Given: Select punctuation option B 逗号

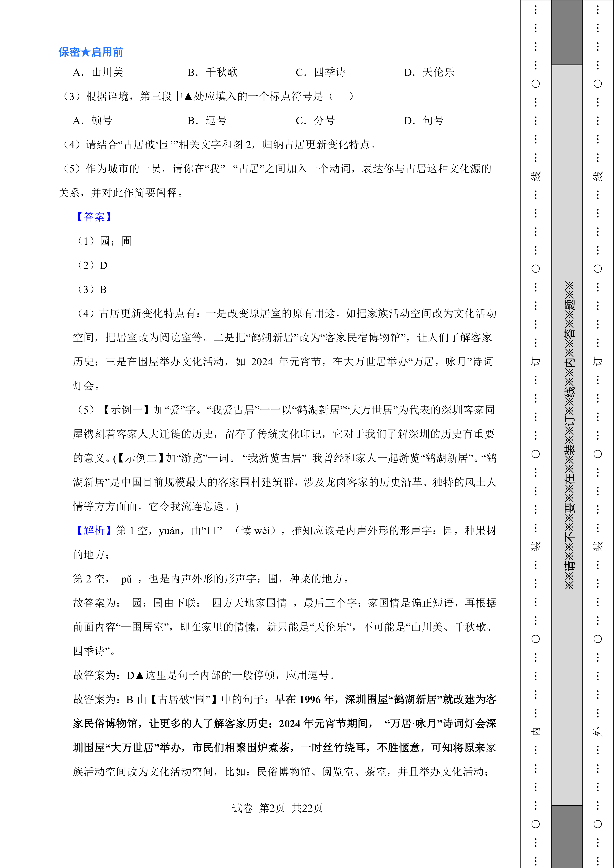Looking at the screenshot, I should coord(207,121).
